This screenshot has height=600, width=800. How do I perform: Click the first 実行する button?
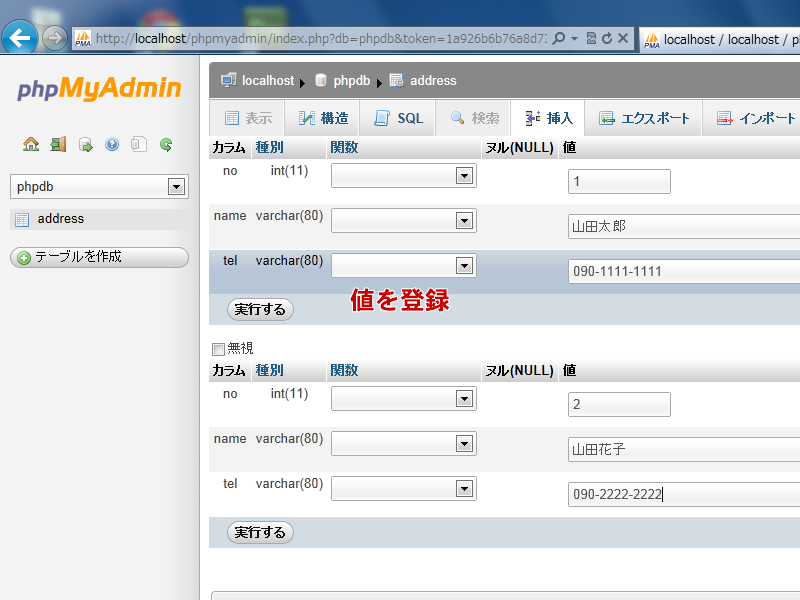[x=260, y=309]
